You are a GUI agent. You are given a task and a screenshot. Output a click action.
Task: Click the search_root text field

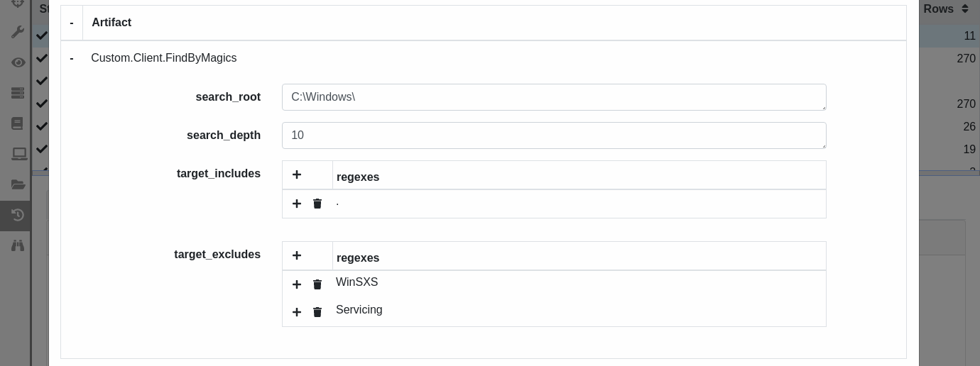[x=554, y=97]
